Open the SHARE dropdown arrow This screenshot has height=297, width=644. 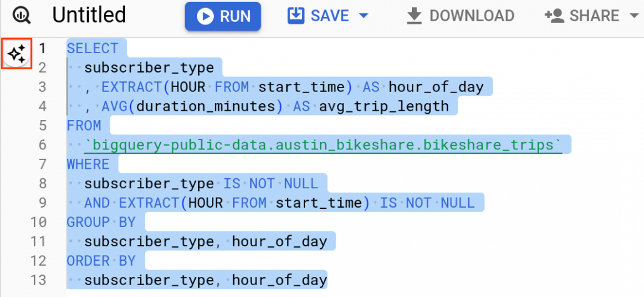[631, 16]
